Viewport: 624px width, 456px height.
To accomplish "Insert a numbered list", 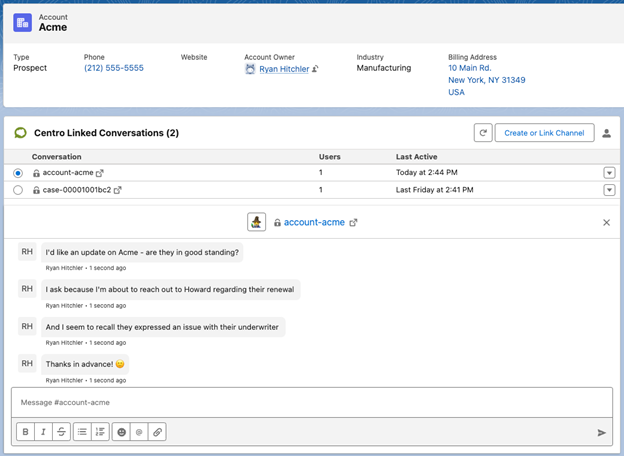I will tap(100, 432).
